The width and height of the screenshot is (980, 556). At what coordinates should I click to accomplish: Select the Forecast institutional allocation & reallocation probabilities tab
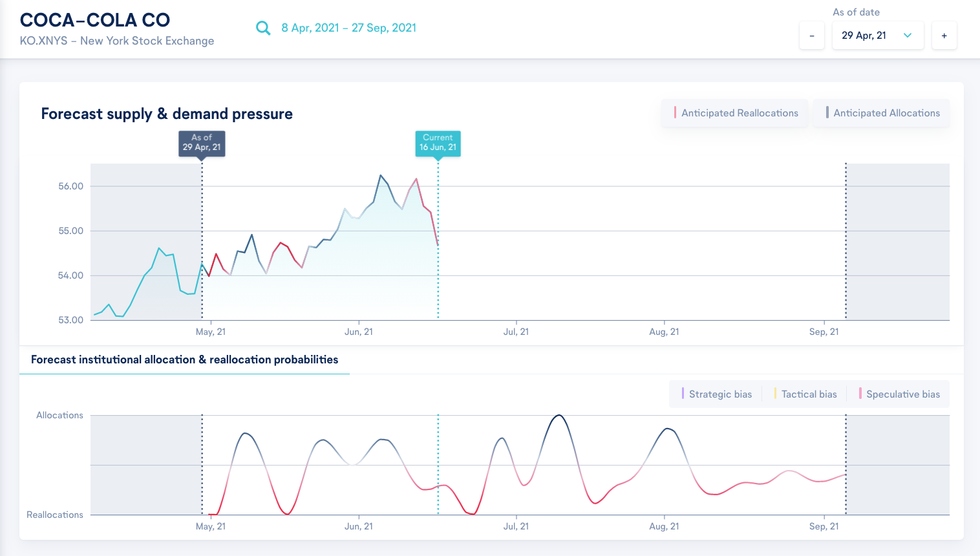click(184, 359)
